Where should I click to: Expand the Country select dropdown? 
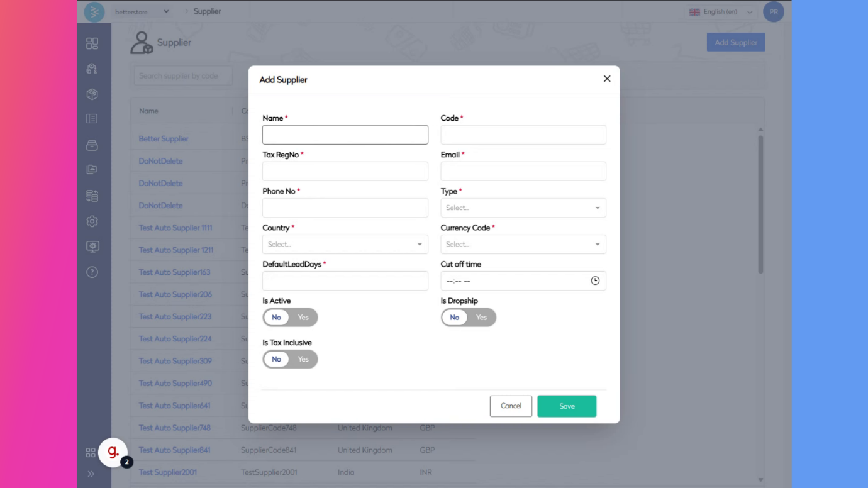345,245
